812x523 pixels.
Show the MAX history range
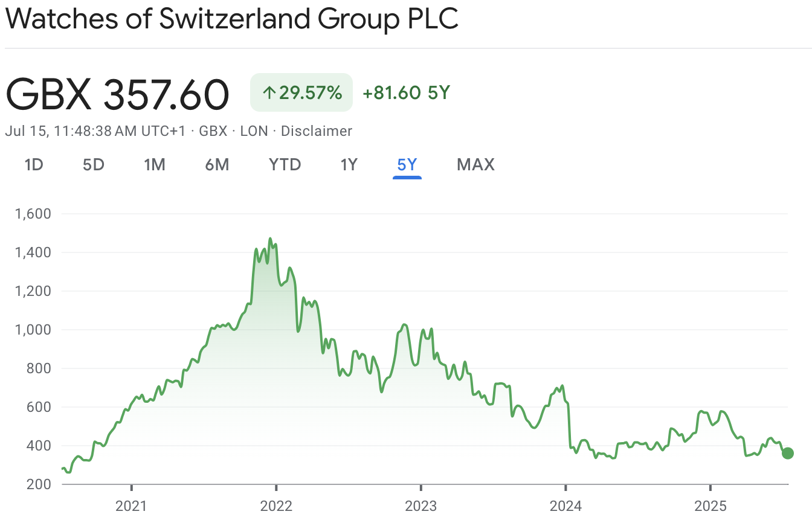click(475, 164)
